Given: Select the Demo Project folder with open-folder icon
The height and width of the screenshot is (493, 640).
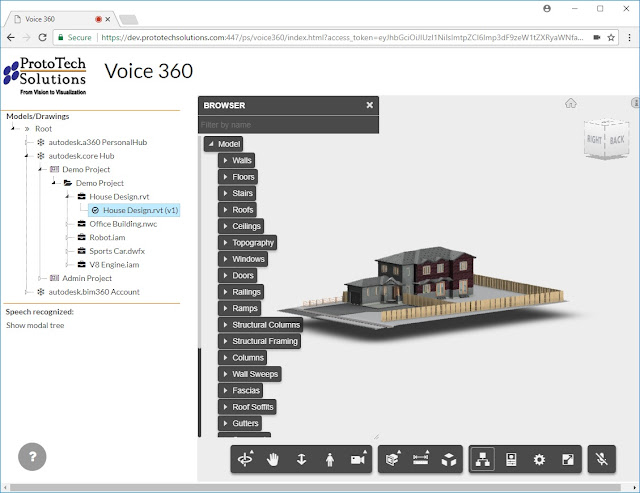Looking at the screenshot, I should tap(100, 183).
